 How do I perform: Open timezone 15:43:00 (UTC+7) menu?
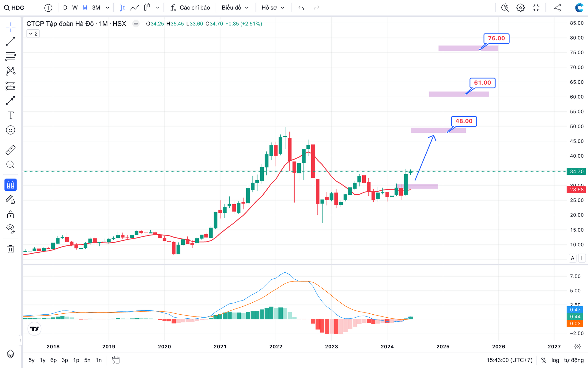(x=509, y=360)
